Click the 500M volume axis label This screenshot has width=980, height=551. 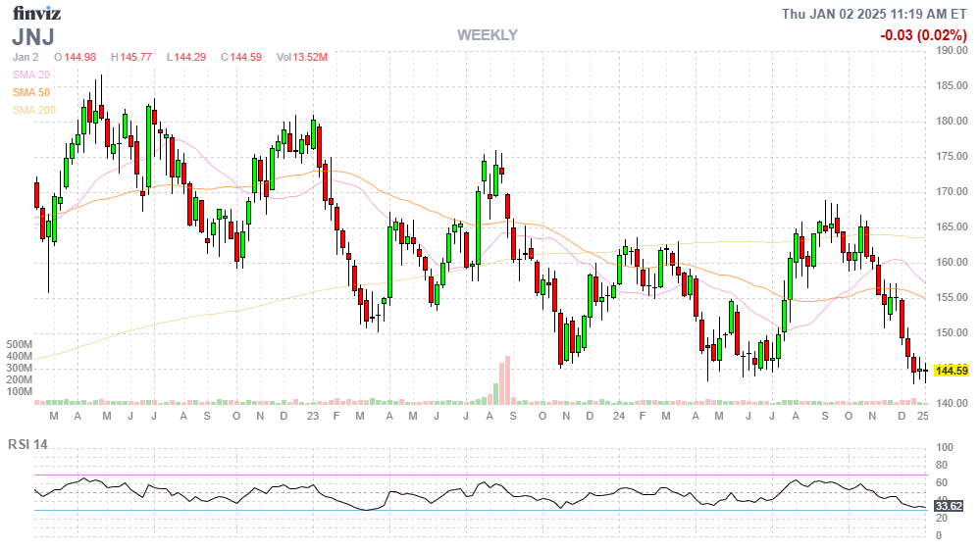click(x=20, y=345)
